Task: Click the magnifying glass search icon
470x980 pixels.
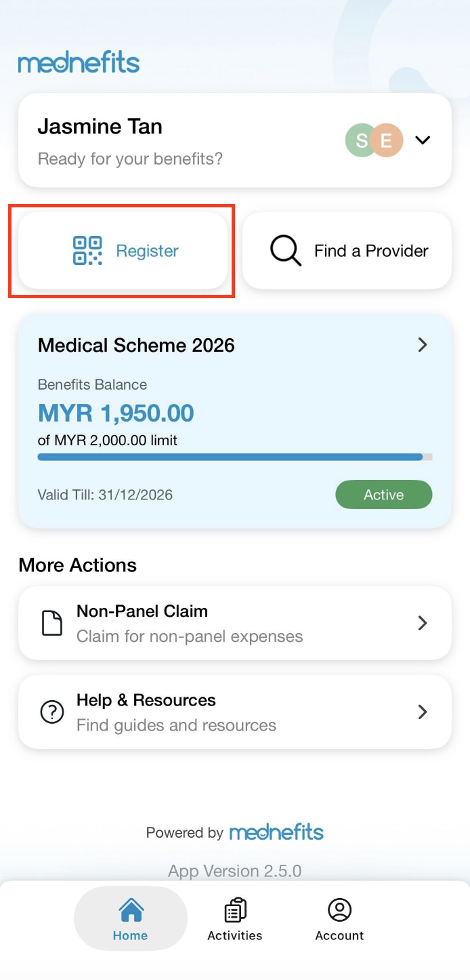Action: [x=286, y=251]
